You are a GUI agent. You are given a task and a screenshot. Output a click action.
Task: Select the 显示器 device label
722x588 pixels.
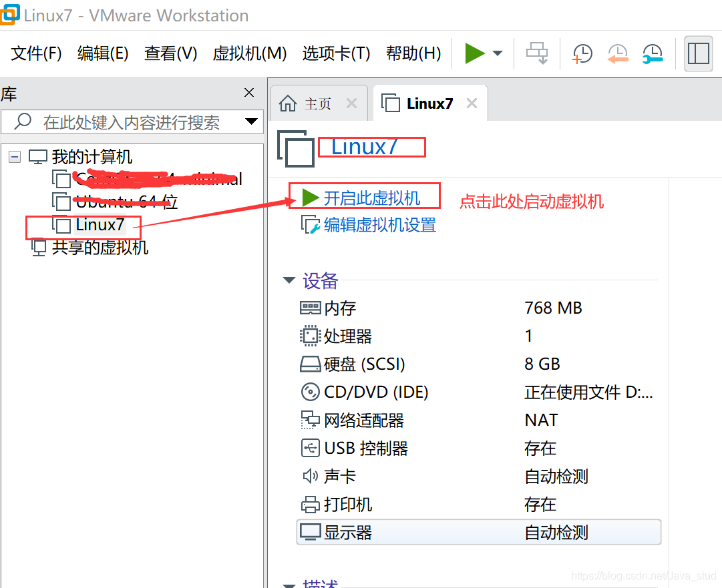tap(348, 533)
